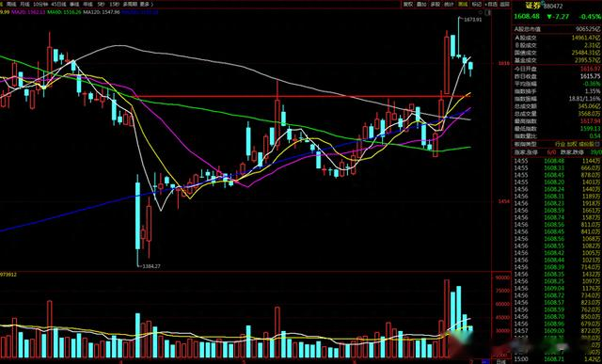Open the 叠加 overlay option
Image resolution: width=602 pixels, height=364 pixels.
tap(421, 4)
